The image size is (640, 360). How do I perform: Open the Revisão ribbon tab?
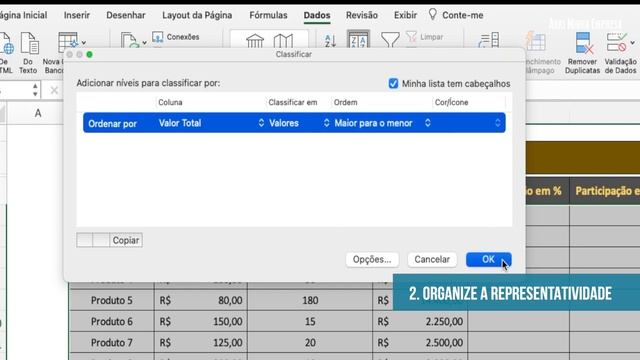362,15
